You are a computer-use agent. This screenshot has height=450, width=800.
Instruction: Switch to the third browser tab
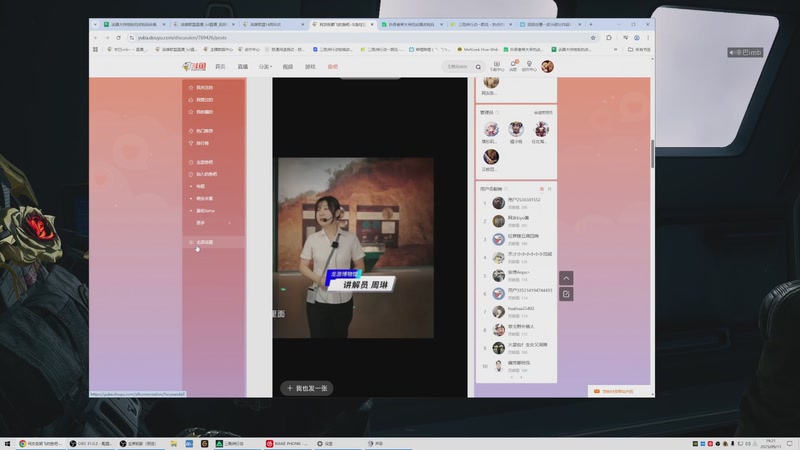[272, 24]
